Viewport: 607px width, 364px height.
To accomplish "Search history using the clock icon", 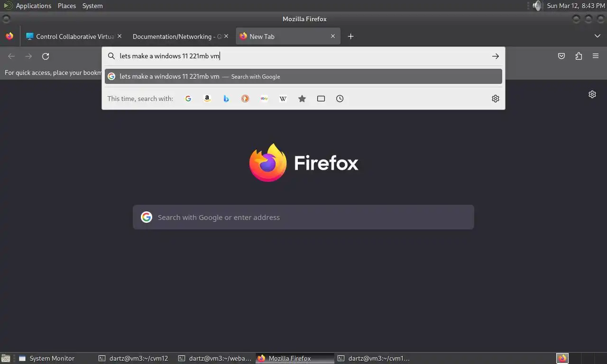I will coord(340,99).
